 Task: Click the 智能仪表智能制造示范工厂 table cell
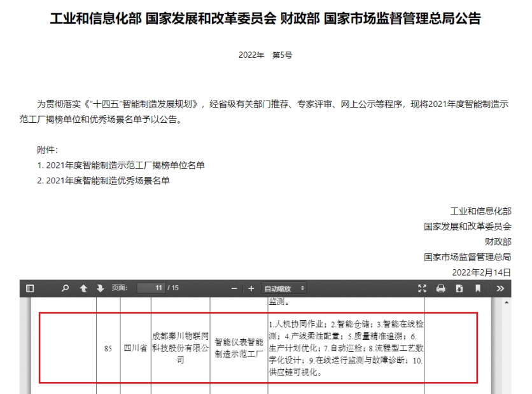239,348
